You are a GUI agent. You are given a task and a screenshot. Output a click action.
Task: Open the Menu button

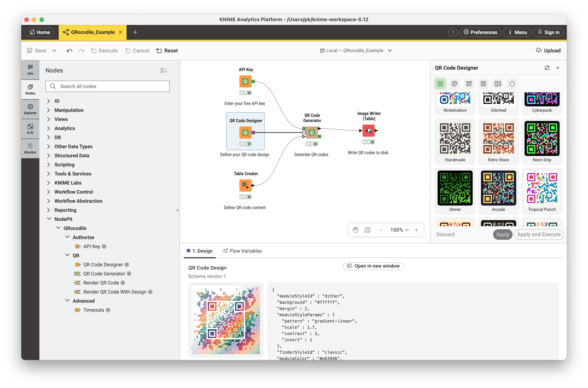[517, 32]
